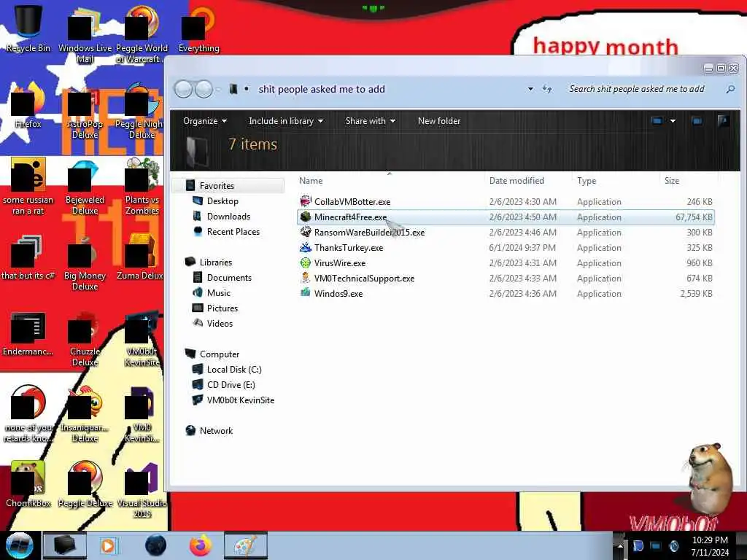Open address bar history dropdown arrow
The height and width of the screenshot is (560, 747).
pos(530,89)
